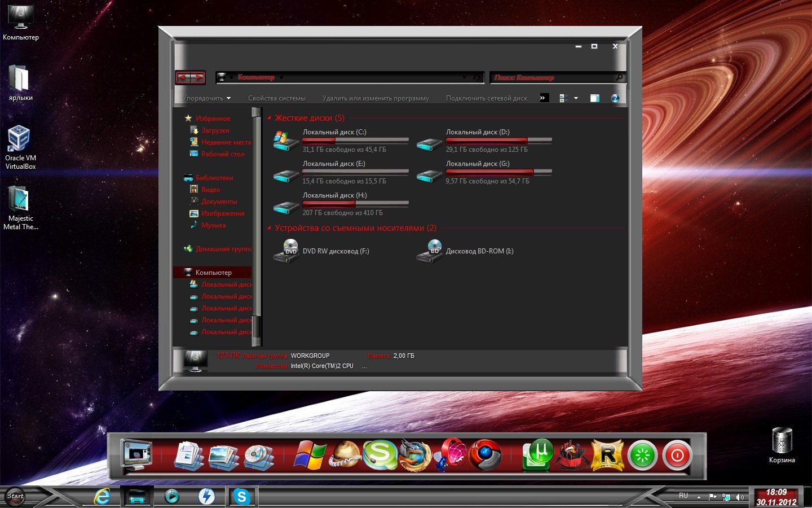
Task: Select Документы under Библиотеки
Action: [x=219, y=202]
